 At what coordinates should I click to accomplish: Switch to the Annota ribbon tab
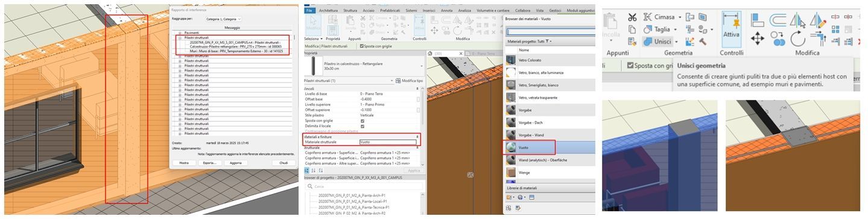[x=447, y=10]
